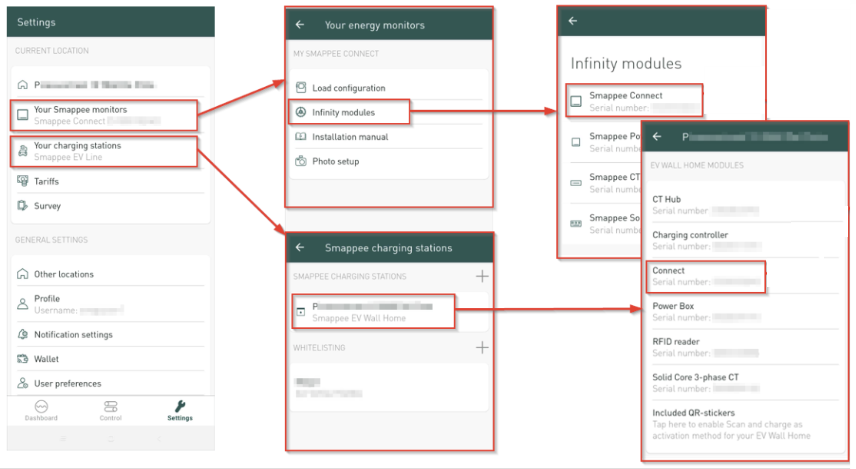Click the Smappee Connect module icon
856x469 pixels.
point(576,101)
